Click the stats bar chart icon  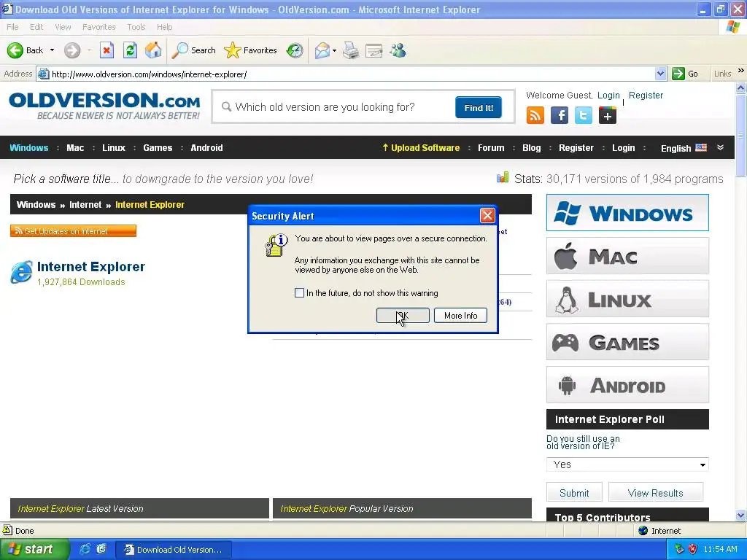(503, 178)
